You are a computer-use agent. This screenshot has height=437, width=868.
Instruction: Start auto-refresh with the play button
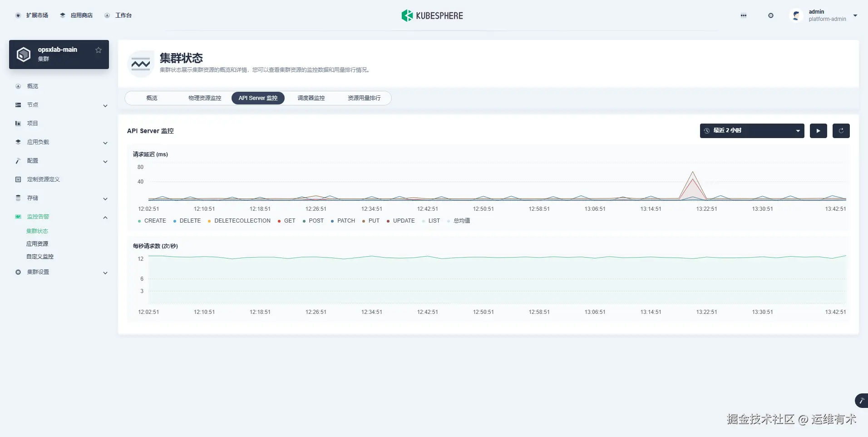[818, 130]
